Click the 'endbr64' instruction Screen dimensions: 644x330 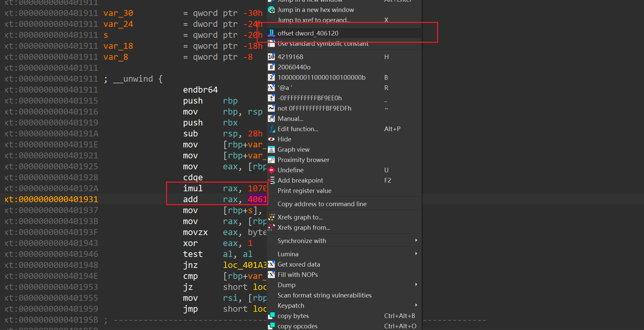[x=200, y=90]
